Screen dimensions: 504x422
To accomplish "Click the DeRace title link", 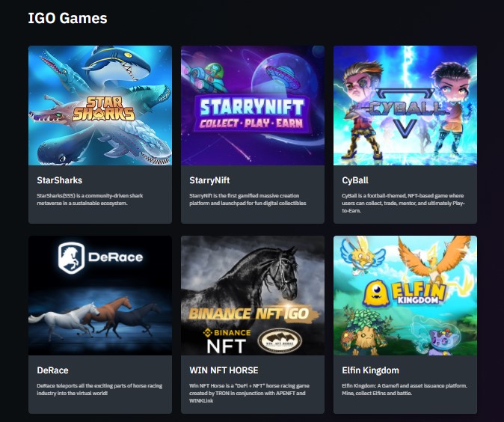I will [x=52, y=370].
